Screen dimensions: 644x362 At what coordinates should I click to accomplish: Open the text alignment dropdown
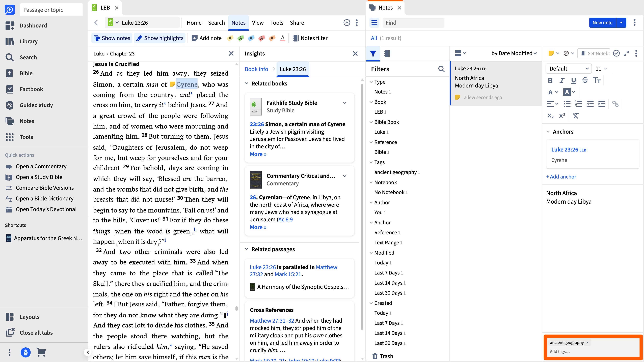(x=552, y=104)
